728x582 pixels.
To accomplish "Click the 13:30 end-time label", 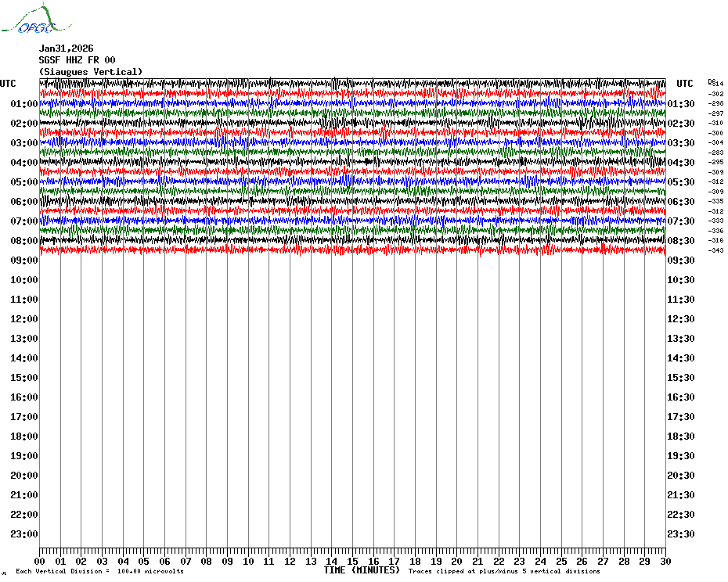I will tap(681, 339).
